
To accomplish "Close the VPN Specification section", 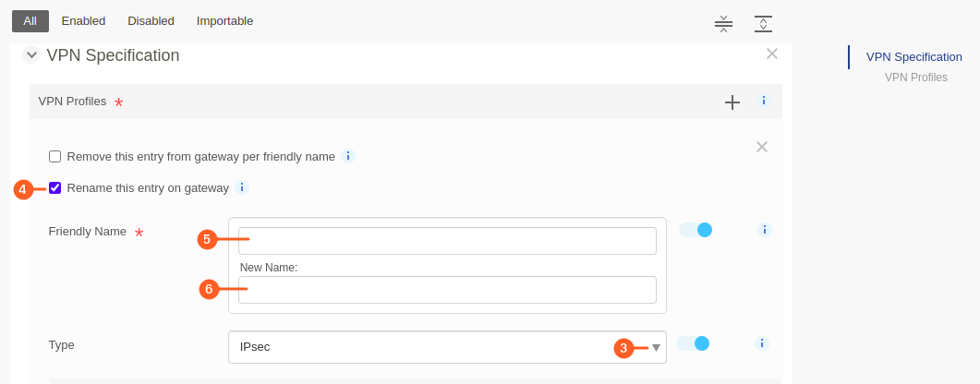I will [772, 54].
